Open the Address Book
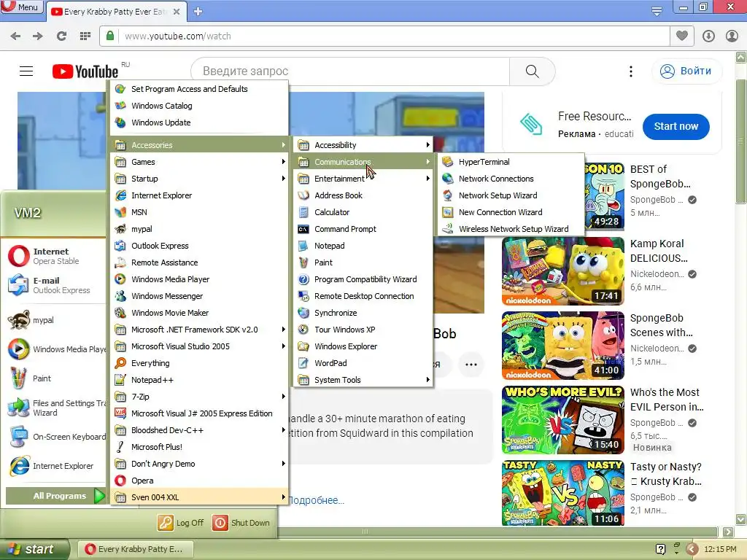The height and width of the screenshot is (560, 747). point(363,195)
